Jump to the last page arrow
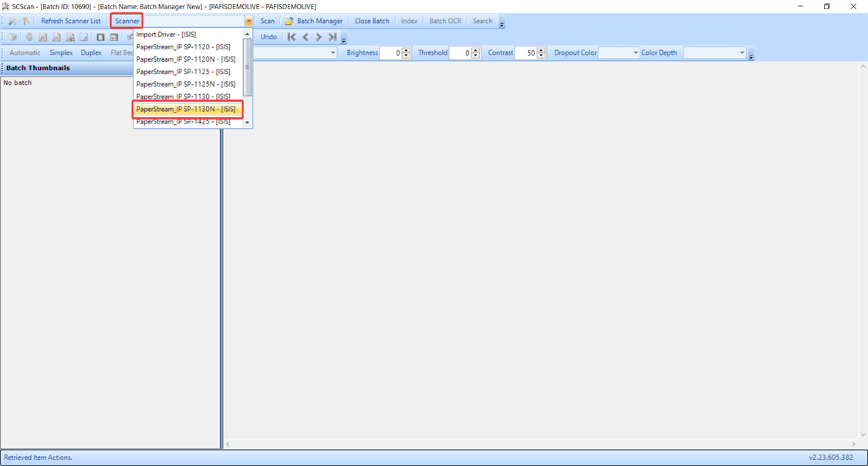The height and width of the screenshot is (466, 868). (333, 37)
